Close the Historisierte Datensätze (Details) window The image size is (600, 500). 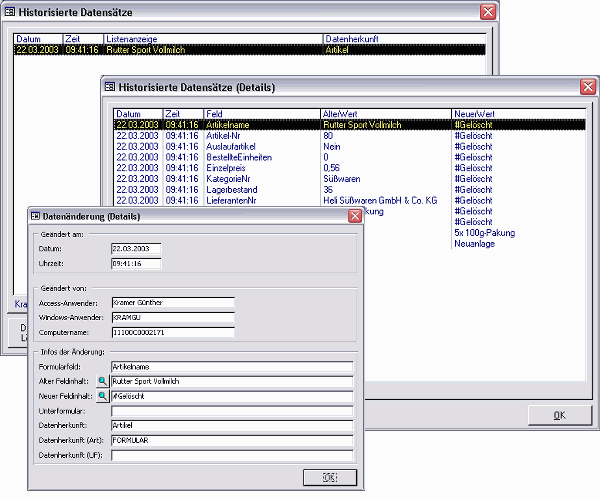pyautogui.click(x=587, y=87)
